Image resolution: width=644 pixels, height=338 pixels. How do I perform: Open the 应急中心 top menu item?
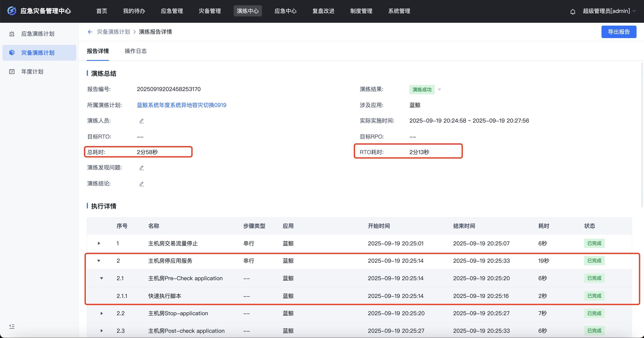(285, 11)
